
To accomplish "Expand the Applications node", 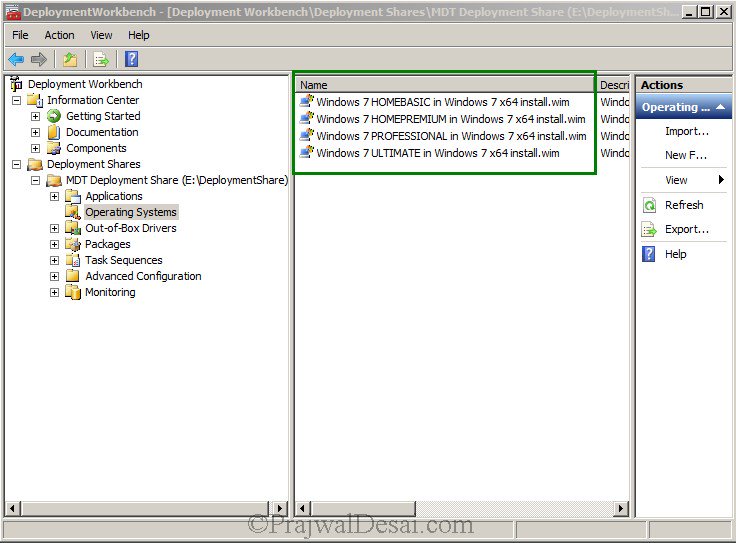I will (x=54, y=196).
